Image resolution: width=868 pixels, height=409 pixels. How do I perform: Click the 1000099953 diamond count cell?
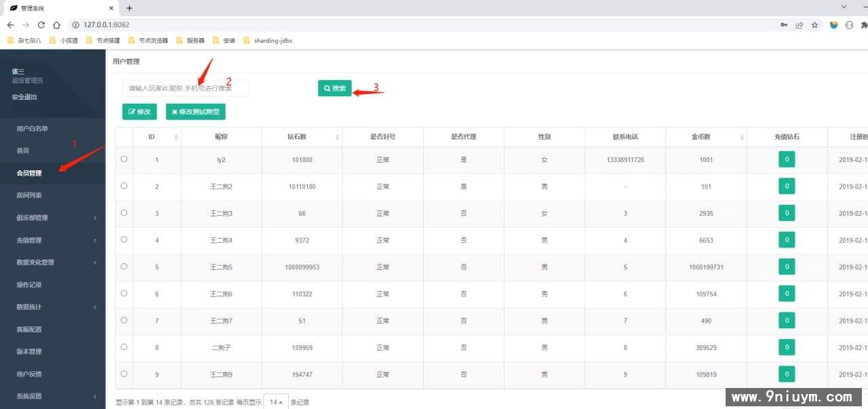tap(302, 267)
